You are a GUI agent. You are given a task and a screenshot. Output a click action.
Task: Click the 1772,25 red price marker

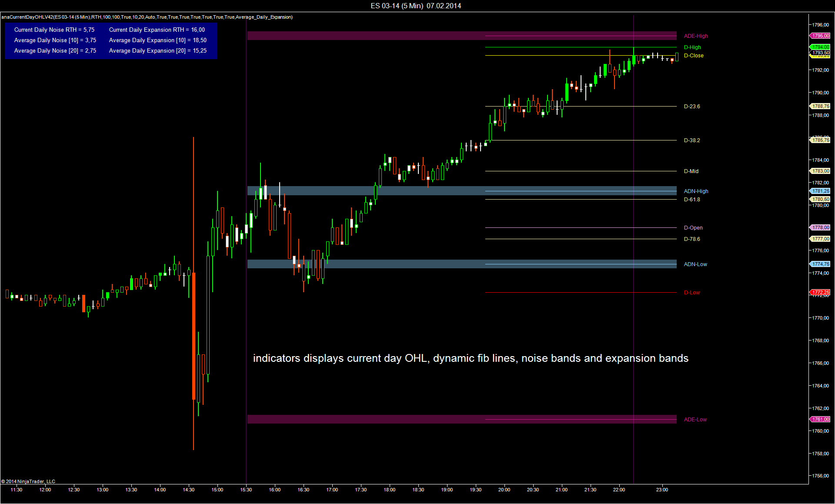coord(820,292)
